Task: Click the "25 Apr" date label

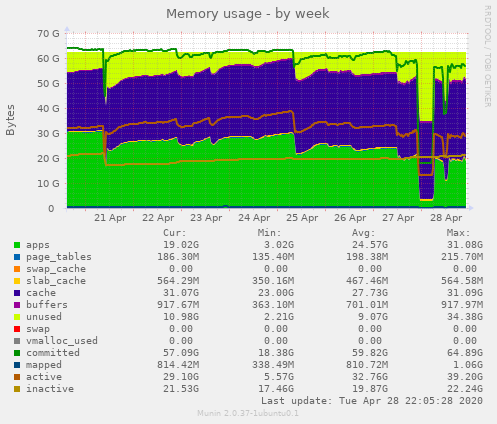Action: pos(302,218)
